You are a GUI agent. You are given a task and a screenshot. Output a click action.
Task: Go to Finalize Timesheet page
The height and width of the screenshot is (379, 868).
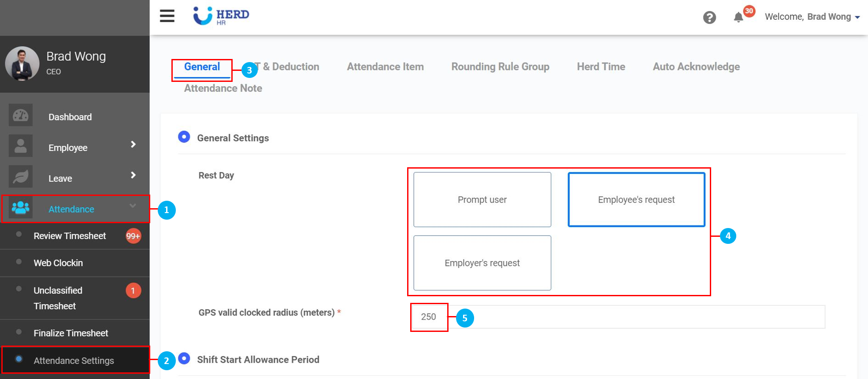71,333
